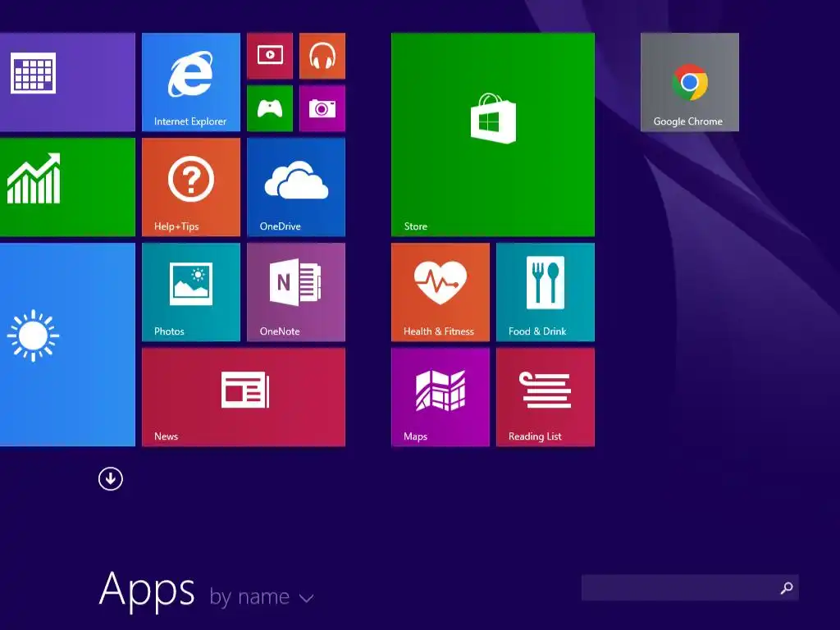Click the search magnifier icon

pyautogui.click(x=787, y=588)
